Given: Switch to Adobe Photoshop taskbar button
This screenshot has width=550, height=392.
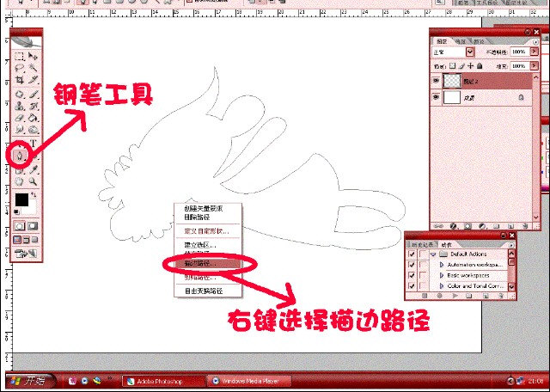Looking at the screenshot, I should click(163, 381).
